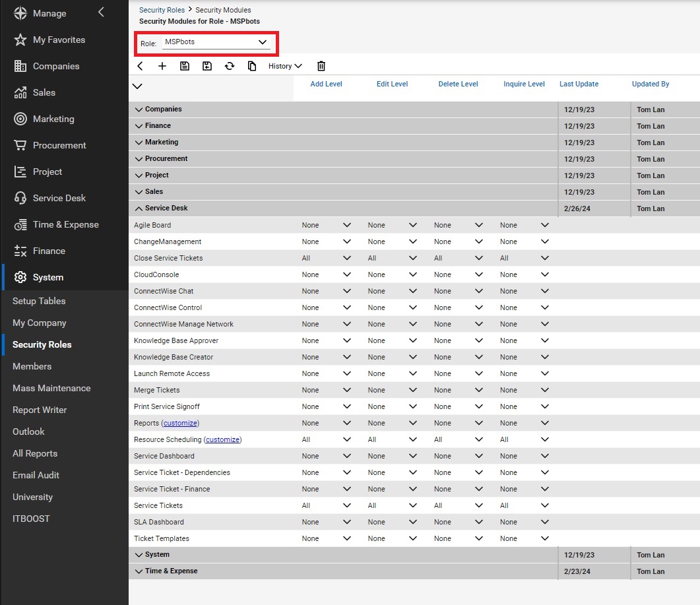Open the Role dropdown showing MSPbots
The height and width of the screenshot is (605, 700).
tap(216, 42)
